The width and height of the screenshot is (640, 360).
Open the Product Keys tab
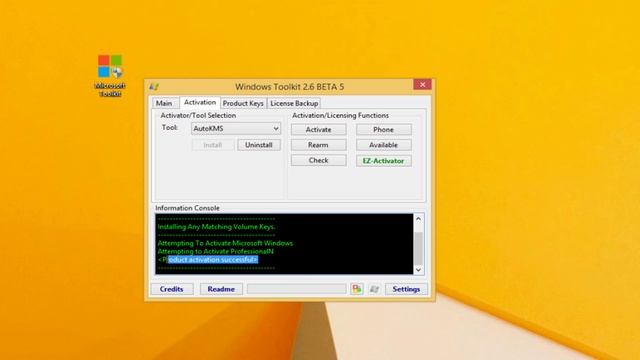click(x=243, y=103)
